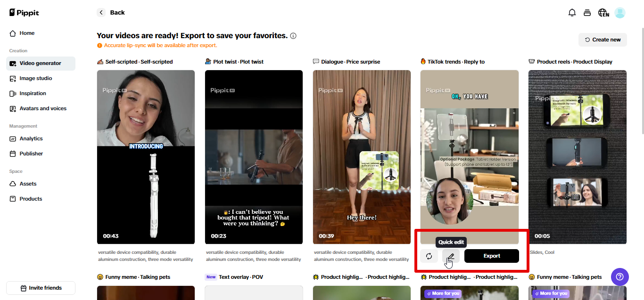The image size is (644, 300).
Task: Click the Export button
Action: point(492,256)
